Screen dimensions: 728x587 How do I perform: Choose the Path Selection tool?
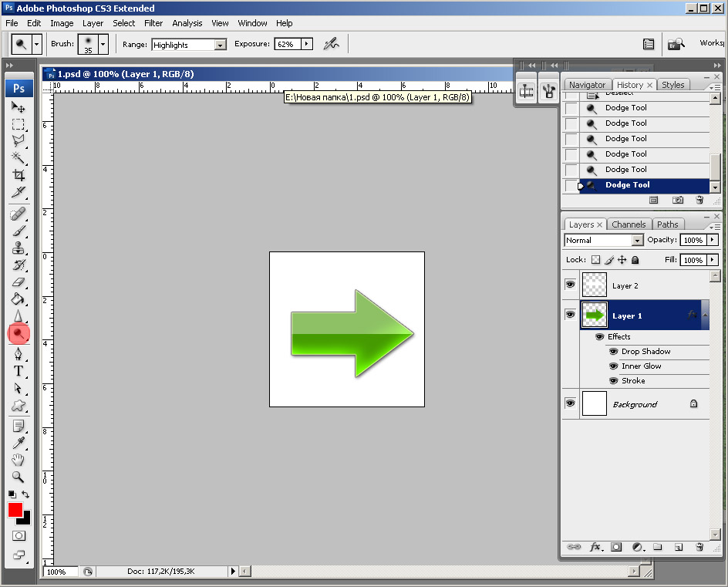[18, 388]
